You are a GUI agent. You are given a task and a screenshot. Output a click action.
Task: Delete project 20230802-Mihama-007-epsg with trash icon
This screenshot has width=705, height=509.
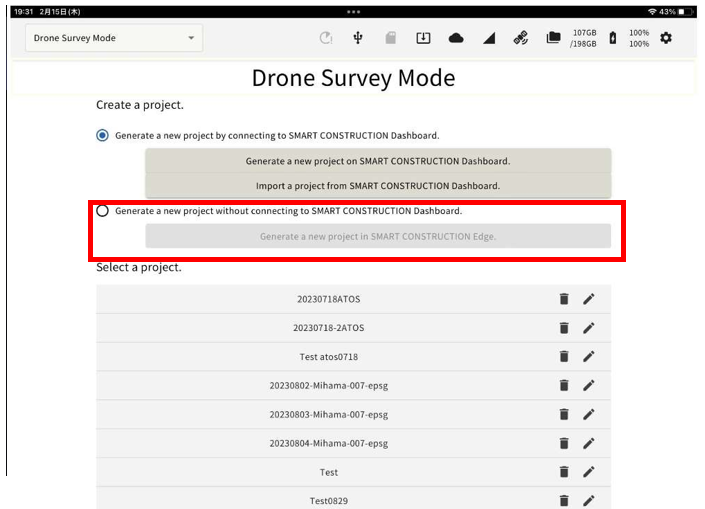click(x=564, y=385)
